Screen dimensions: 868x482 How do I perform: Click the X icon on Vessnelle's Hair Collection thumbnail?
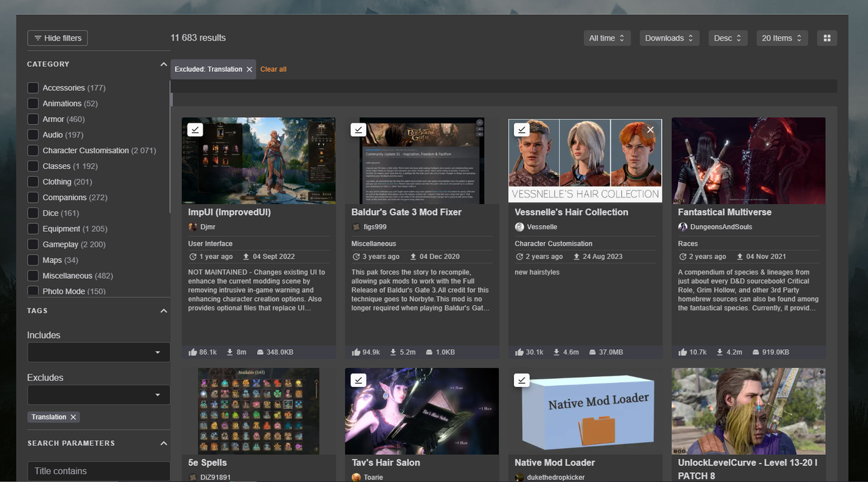click(650, 129)
